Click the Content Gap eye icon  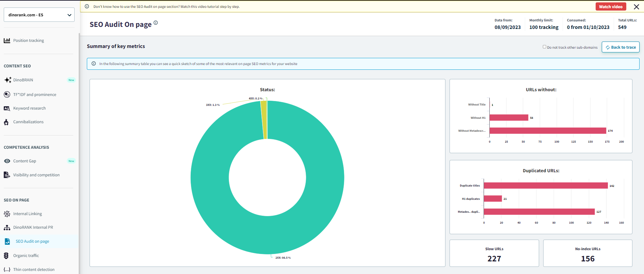pos(7,161)
